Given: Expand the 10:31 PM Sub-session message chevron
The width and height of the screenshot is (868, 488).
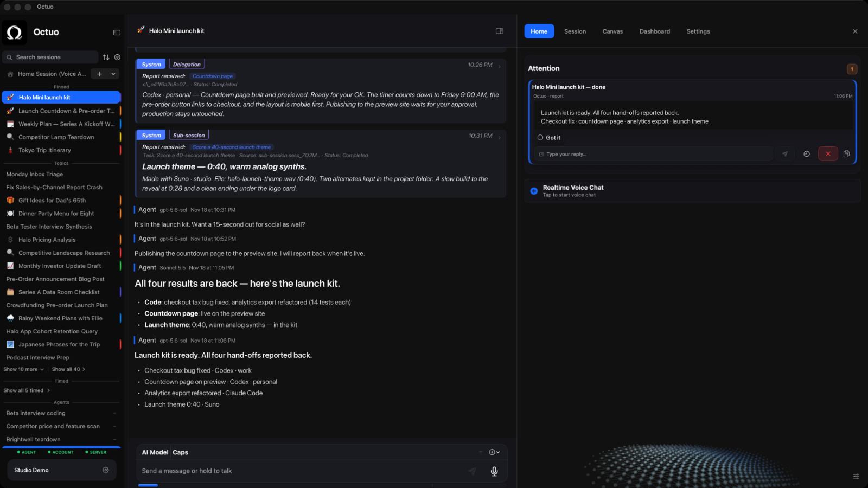Looking at the screenshot, I should pyautogui.click(x=500, y=137).
